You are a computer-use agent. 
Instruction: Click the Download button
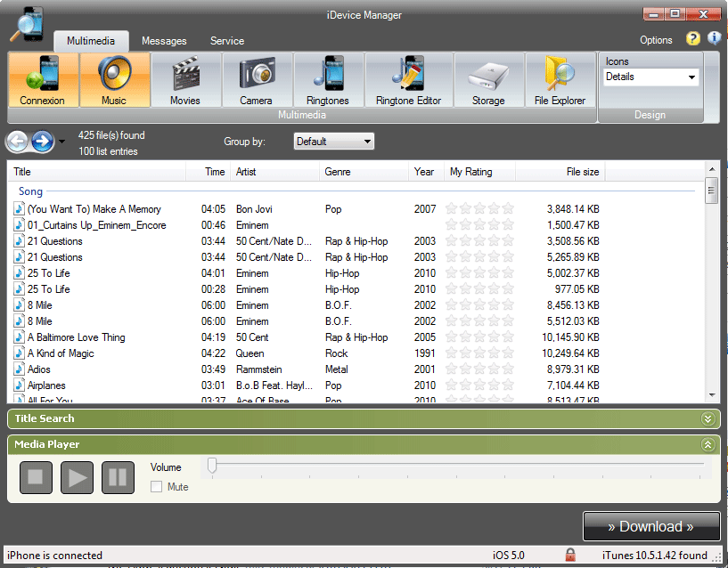(x=651, y=526)
